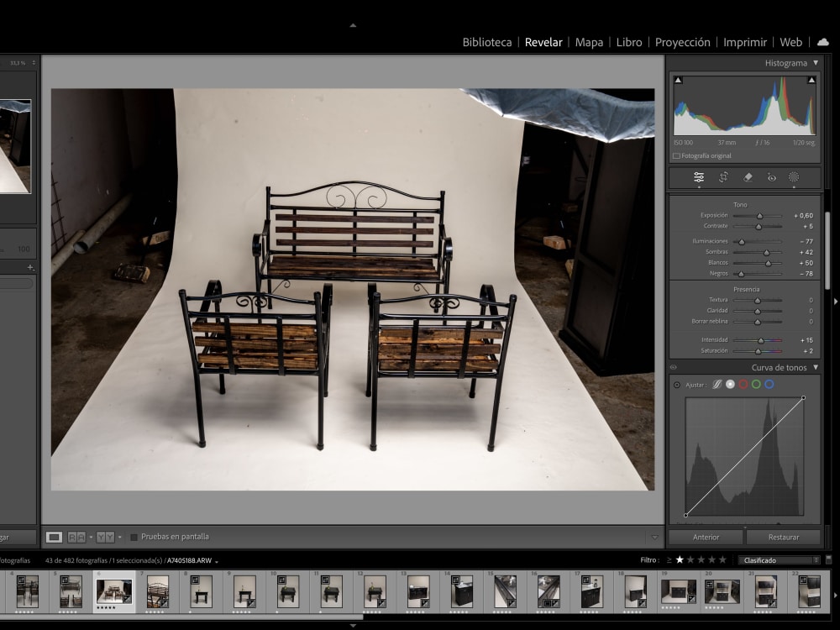Select the green channel curve circle

756,384
